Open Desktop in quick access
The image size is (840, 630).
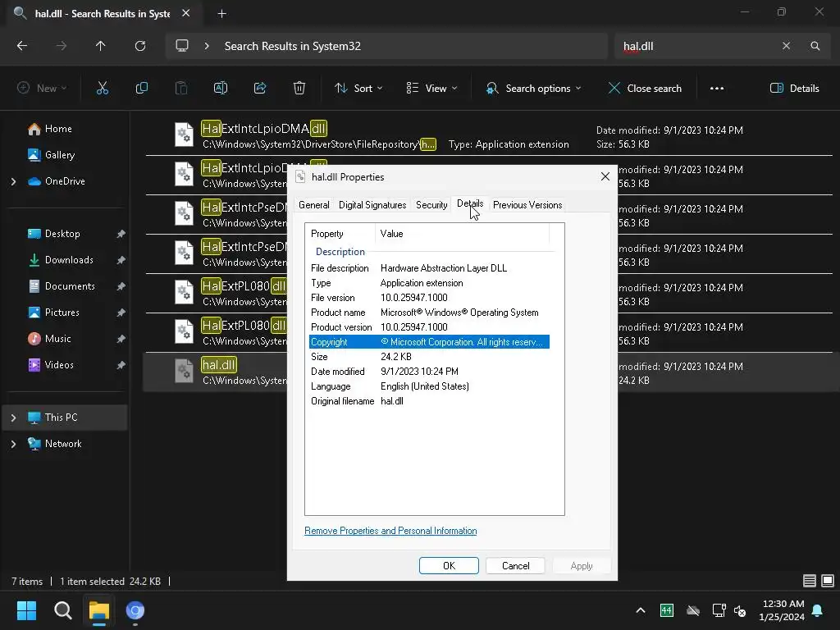click(x=62, y=234)
